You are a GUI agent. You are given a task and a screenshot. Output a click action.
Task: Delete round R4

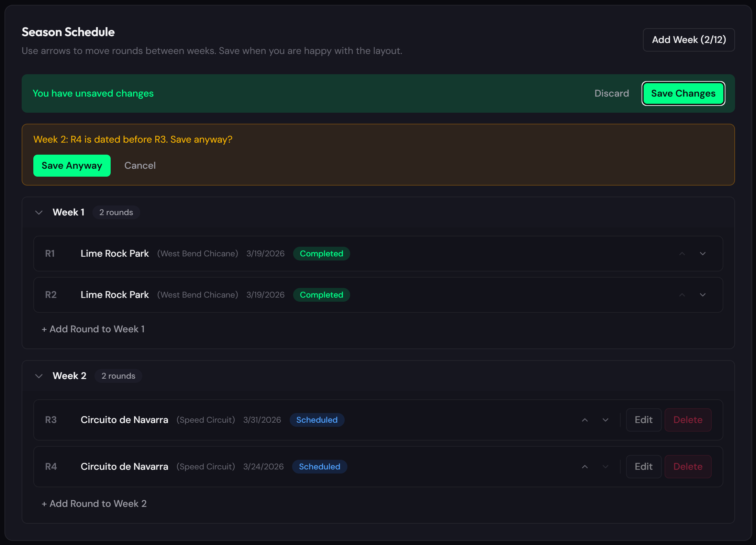click(x=688, y=467)
